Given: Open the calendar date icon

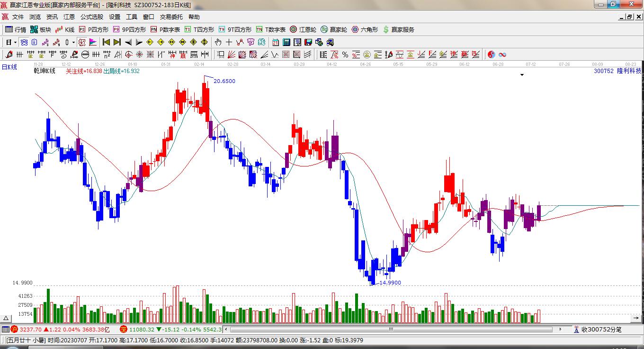Looking at the screenshot, I should pyautogui.click(x=275, y=42).
